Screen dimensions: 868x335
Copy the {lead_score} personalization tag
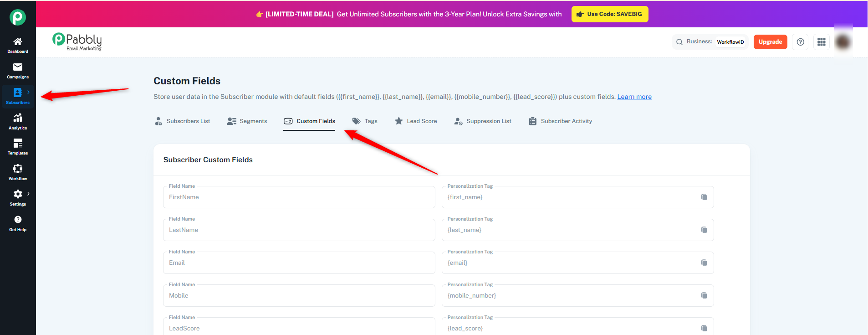[704, 329]
